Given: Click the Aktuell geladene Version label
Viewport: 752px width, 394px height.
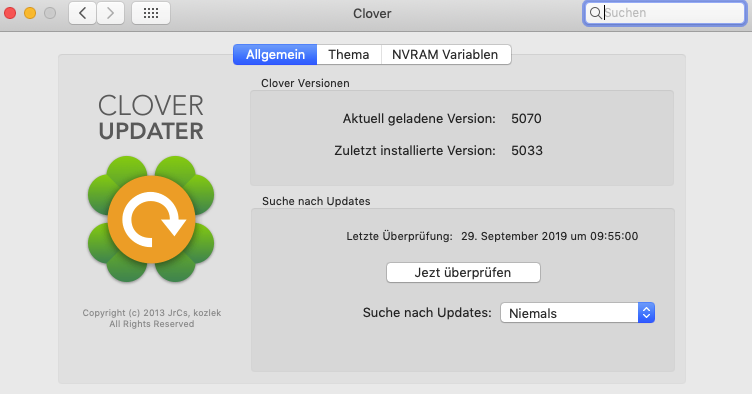Looking at the screenshot, I should pos(419,118).
